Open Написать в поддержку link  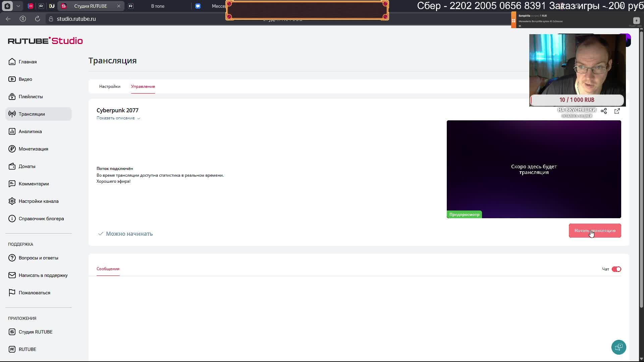click(x=43, y=275)
